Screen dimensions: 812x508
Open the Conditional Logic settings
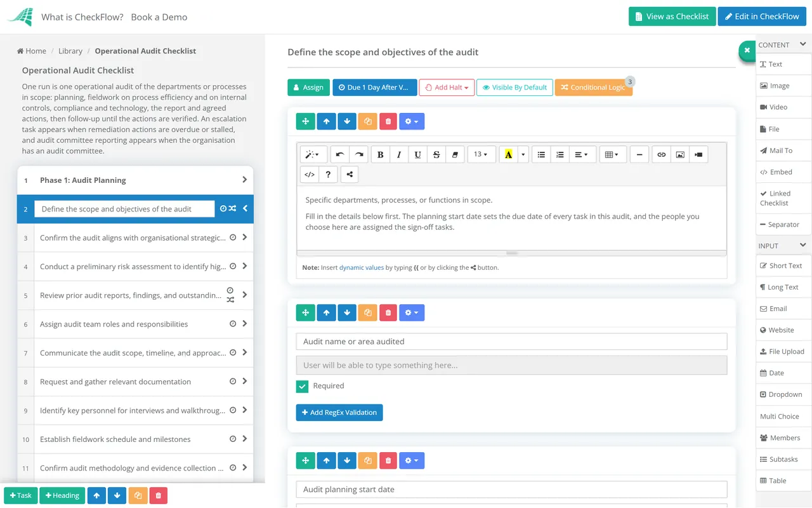pyautogui.click(x=594, y=88)
